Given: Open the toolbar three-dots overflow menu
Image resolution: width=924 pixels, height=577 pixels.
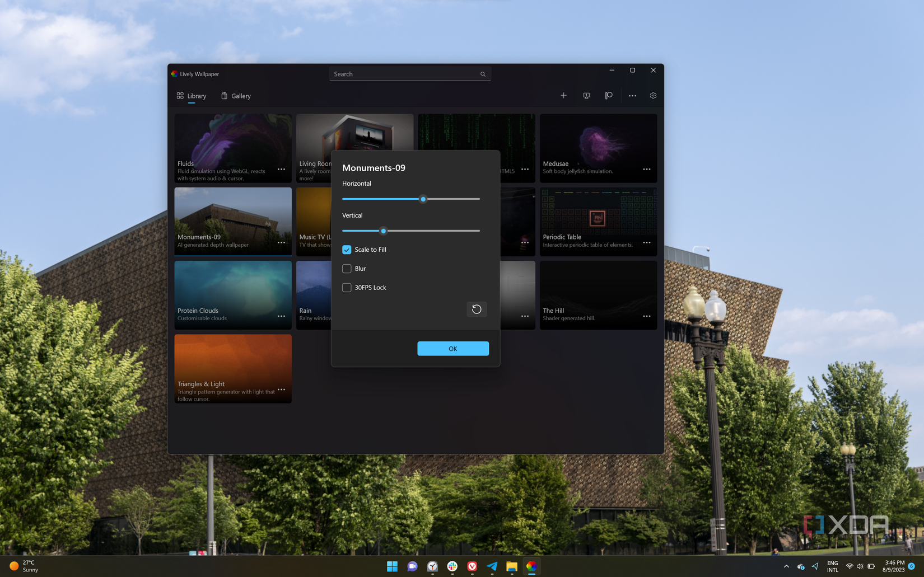Looking at the screenshot, I should tap(632, 96).
